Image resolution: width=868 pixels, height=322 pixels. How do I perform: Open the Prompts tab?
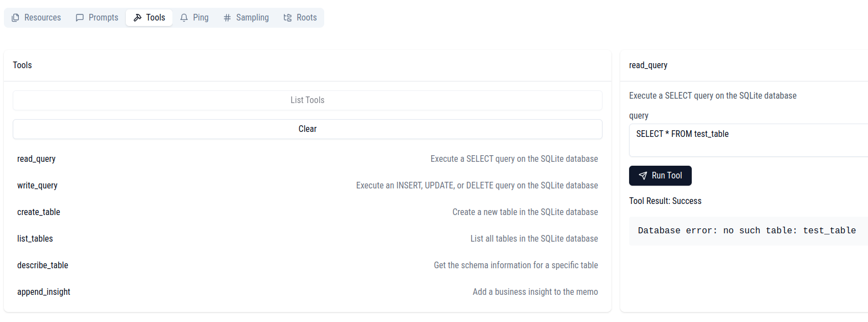pyautogui.click(x=97, y=18)
